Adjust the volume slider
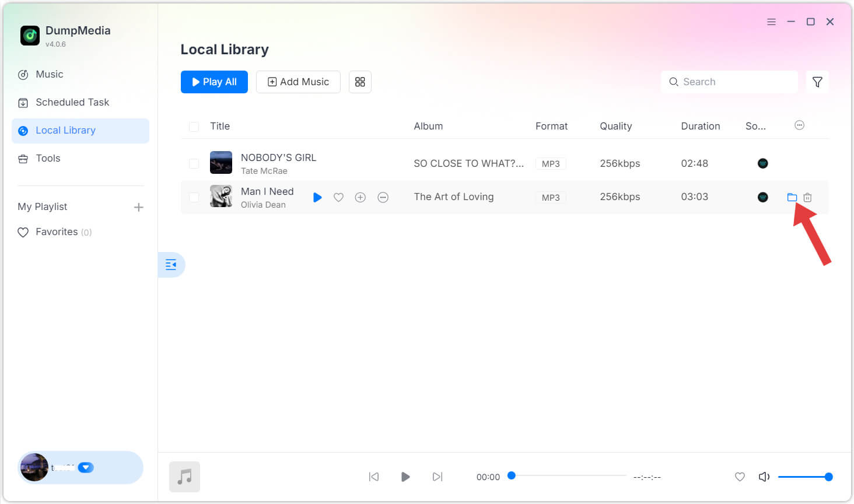 tap(805, 477)
